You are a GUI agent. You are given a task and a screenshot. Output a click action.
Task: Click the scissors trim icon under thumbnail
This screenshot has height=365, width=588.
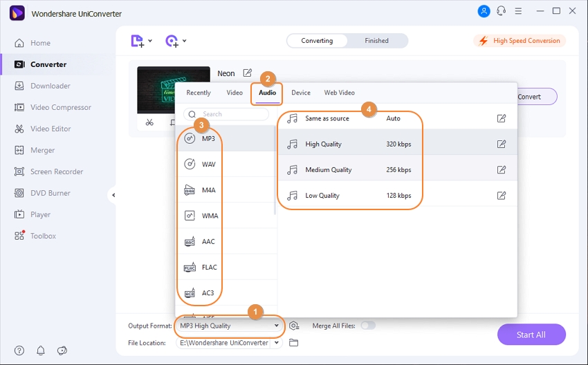click(149, 122)
